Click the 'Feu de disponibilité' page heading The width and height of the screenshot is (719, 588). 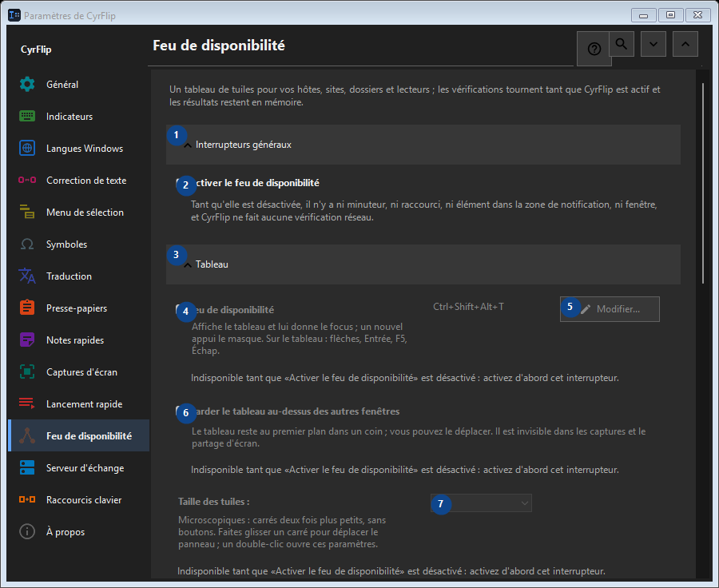219,46
